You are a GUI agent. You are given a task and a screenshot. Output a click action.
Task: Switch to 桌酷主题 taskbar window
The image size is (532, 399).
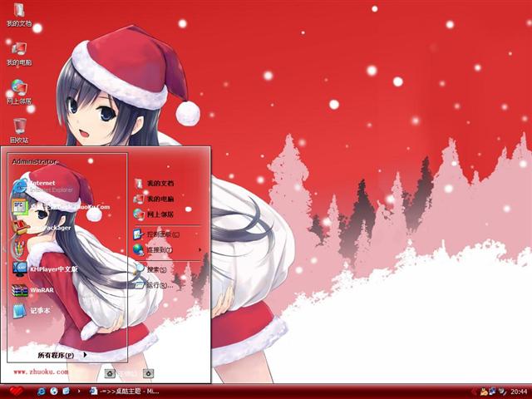124,392
